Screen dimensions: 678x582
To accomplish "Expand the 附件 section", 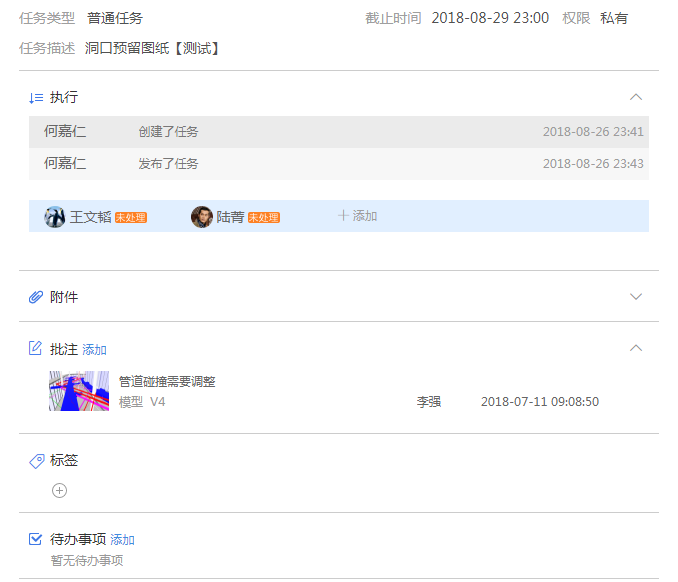I will (x=636, y=297).
